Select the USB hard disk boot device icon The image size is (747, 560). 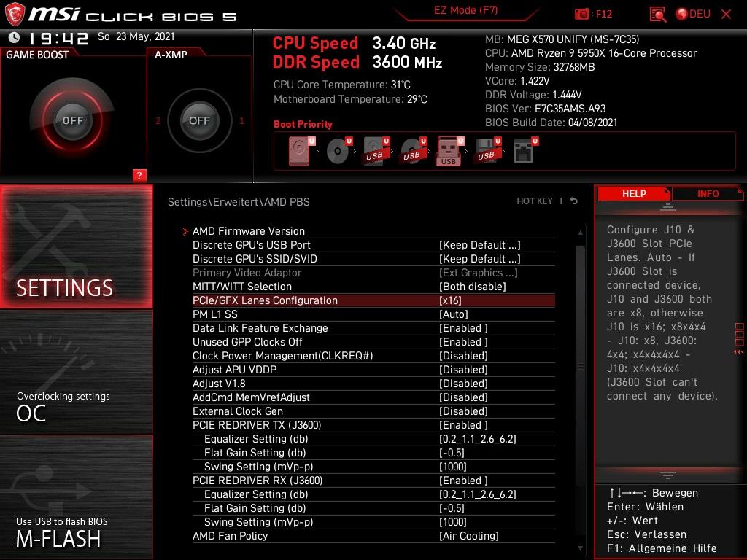[376, 151]
